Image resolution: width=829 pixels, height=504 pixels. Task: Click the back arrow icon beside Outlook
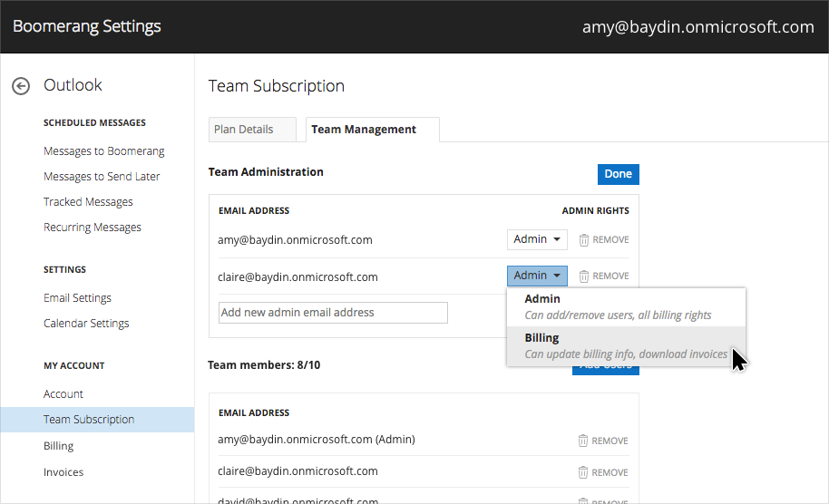coord(21,85)
